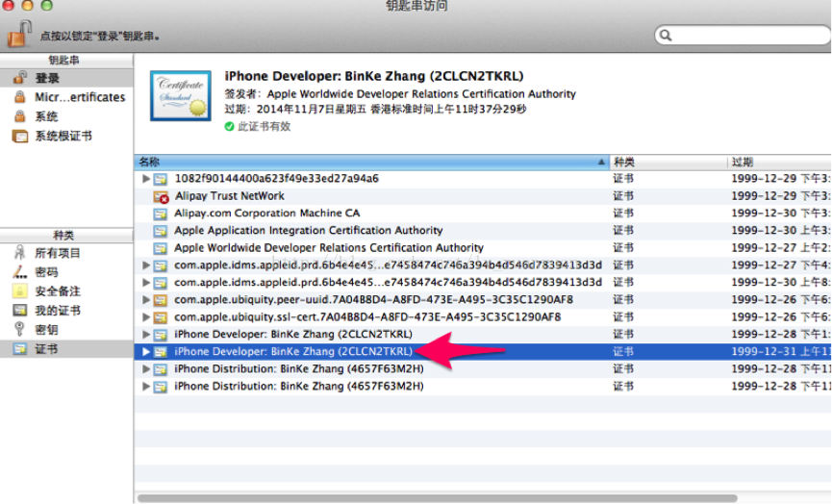Choose the 证书 category icon in sidebar
Screen dimensions: 832x504
[x=19, y=348]
